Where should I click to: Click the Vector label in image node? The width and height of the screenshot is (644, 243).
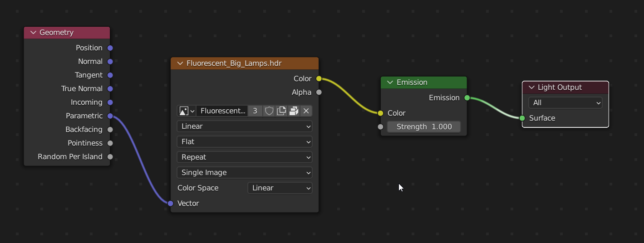pyautogui.click(x=188, y=204)
